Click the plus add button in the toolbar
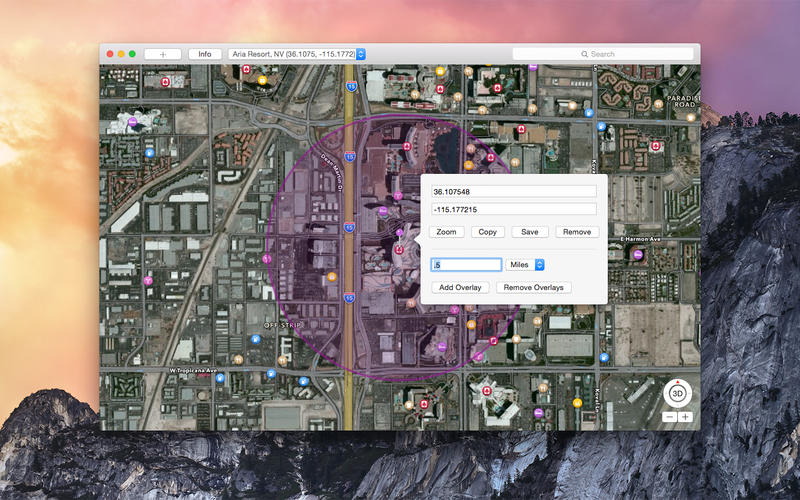 pos(163,54)
